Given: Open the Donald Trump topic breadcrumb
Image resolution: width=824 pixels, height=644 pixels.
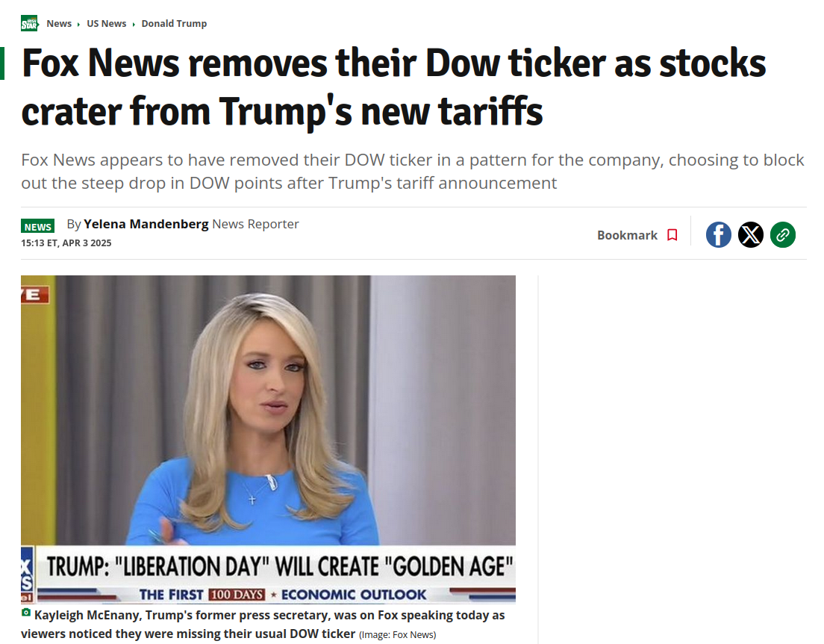Looking at the screenshot, I should click(174, 24).
